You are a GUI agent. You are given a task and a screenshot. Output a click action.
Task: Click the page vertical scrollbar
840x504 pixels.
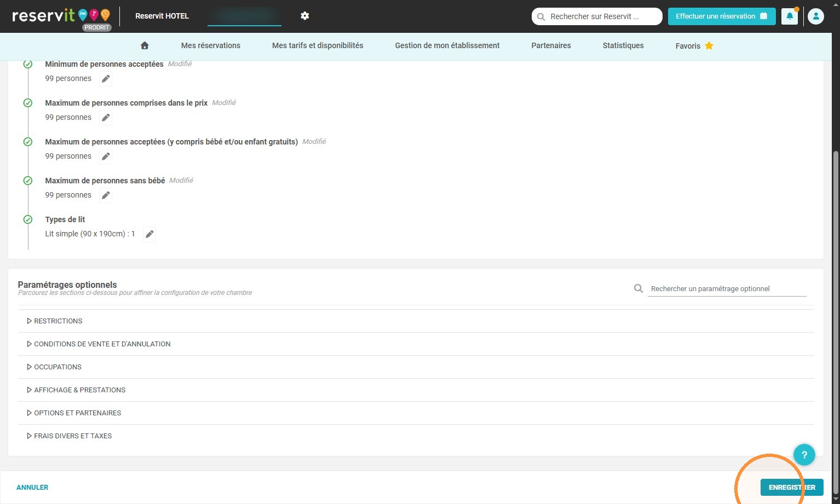click(x=836, y=323)
